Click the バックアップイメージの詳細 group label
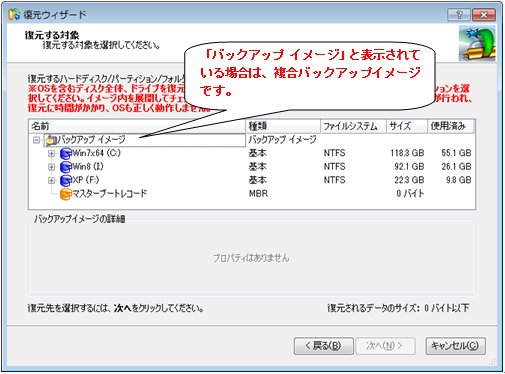 tap(80, 219)
